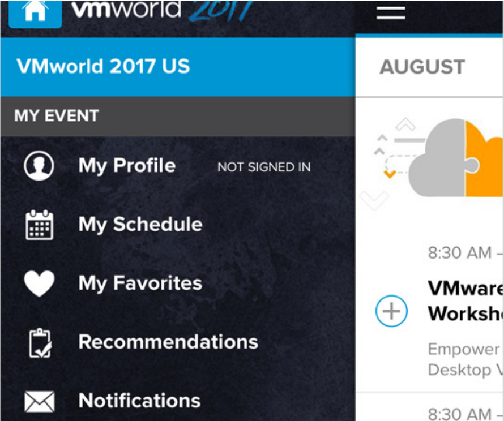Open My Favorites list

[140, 283]
